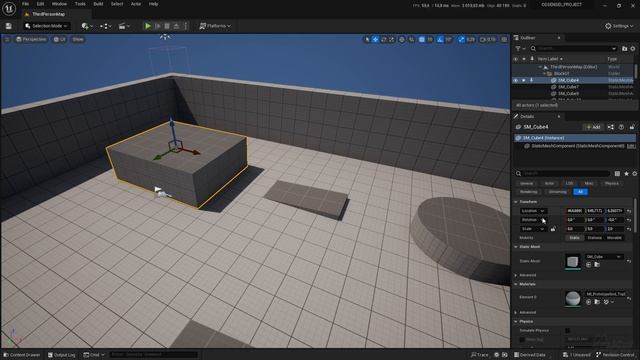Click the Eject button in play controls
This screenshot has width=640, height=360.
tap(176, 26)
